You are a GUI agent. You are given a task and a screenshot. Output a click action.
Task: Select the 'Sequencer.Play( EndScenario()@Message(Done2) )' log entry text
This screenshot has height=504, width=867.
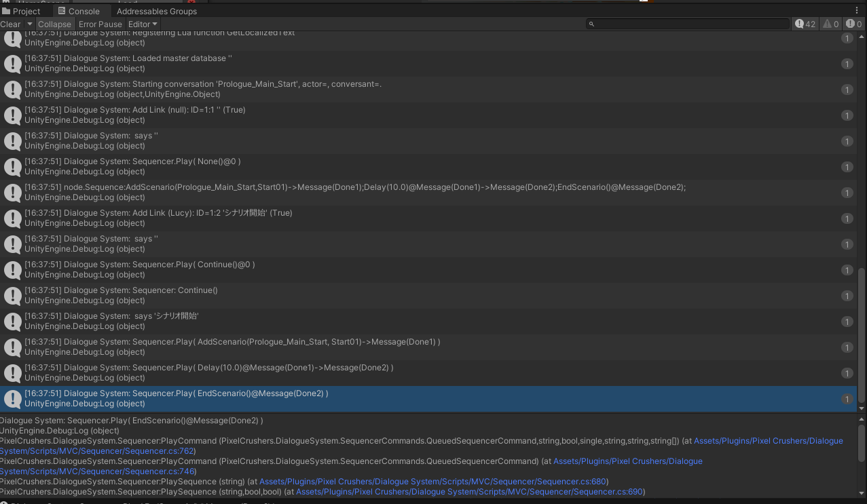pyautogui.click(x=177, y=393)
